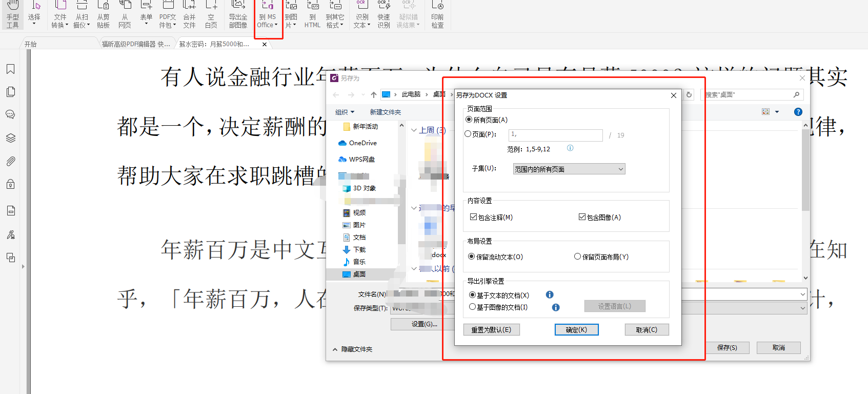Open the Subset (子集) dropdown
This screenshot has height=394, width=868.
(569, 169)
